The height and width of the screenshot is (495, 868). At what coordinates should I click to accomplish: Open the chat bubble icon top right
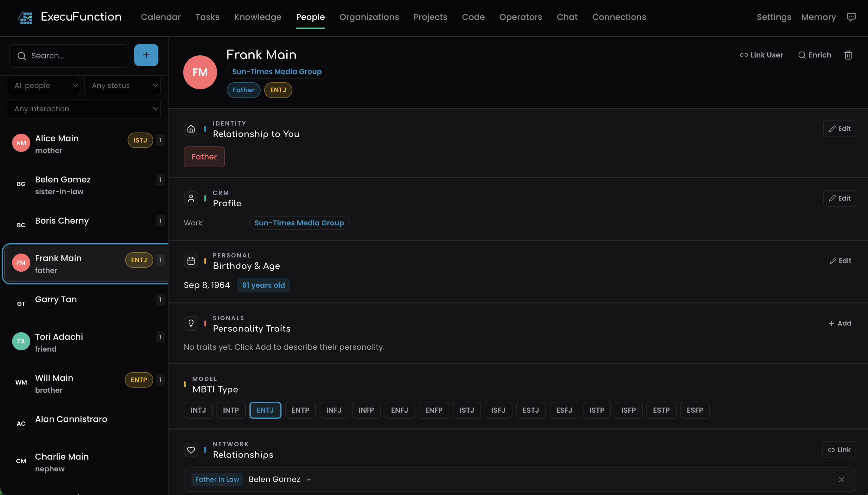[851, 17]
